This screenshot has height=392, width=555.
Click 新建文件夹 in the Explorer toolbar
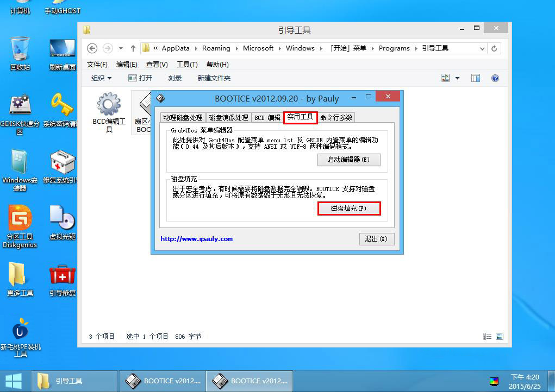(214, 78)
